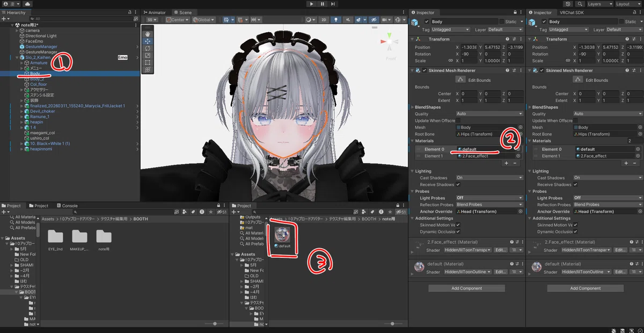Select the Rect tool in Scene toolbar
644x333 pixels.
[148, 62]
